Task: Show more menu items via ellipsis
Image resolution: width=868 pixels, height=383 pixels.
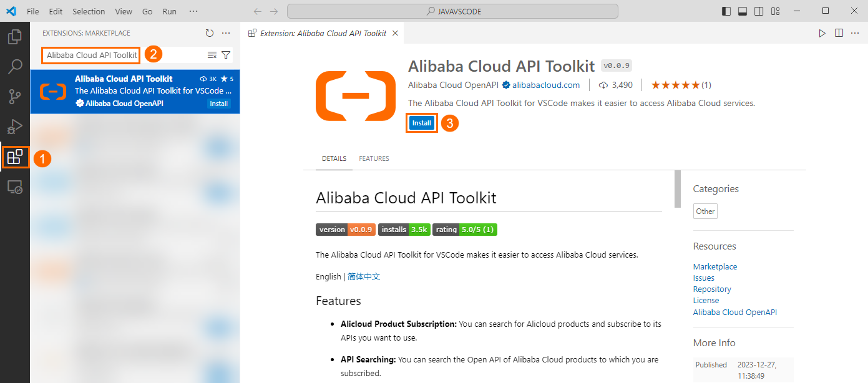Action: pos(193,11)
